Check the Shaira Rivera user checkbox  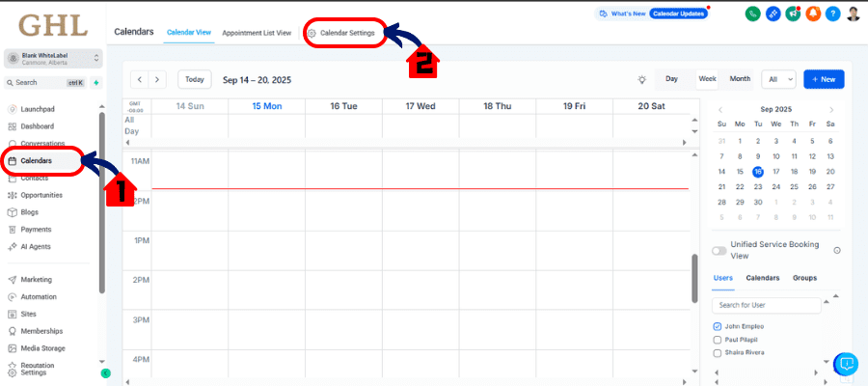point(718,353)
